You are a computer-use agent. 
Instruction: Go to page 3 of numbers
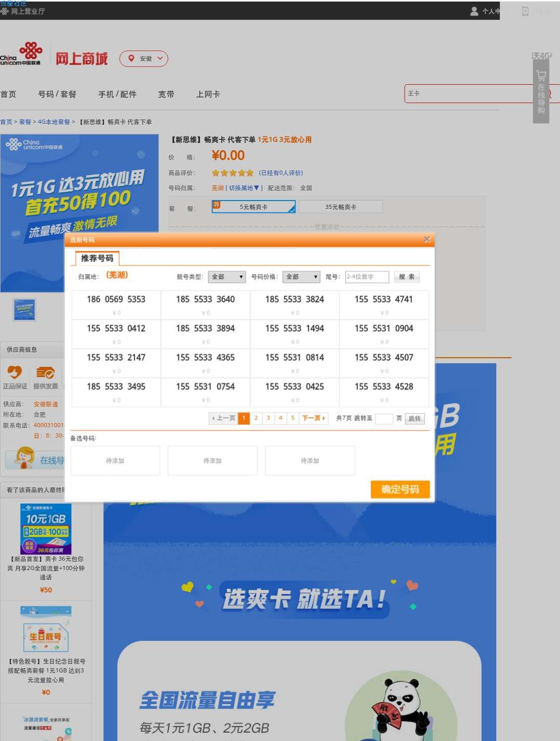(x=268, y=418)
